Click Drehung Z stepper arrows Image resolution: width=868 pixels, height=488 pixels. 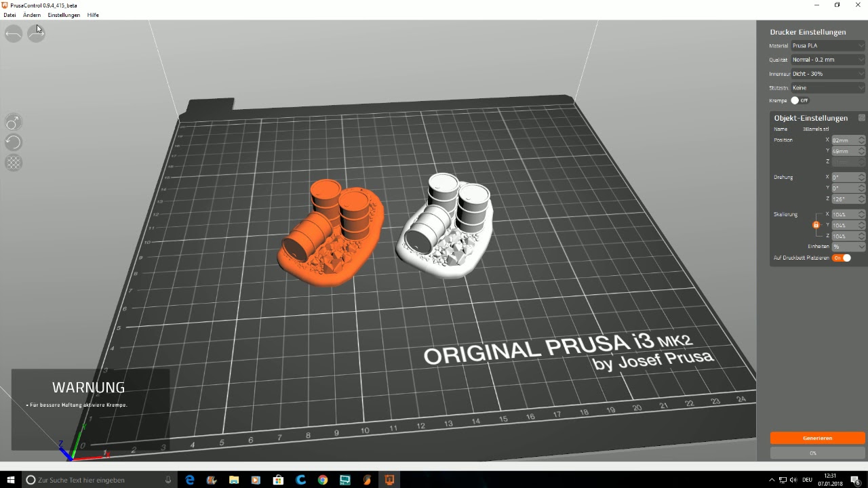862,199
